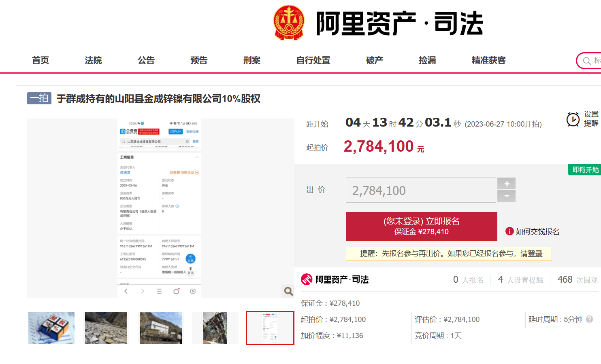Viewport: 601px width, 364px height.
Task: Click the 2023-06-27 10:00开拍 start time
Action: [x=503, y=124]
